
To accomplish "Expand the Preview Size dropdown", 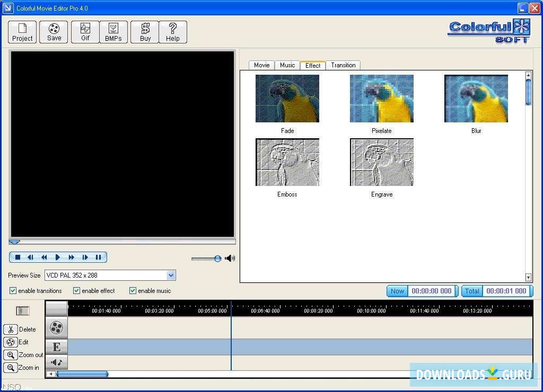I will click(171, 275).
